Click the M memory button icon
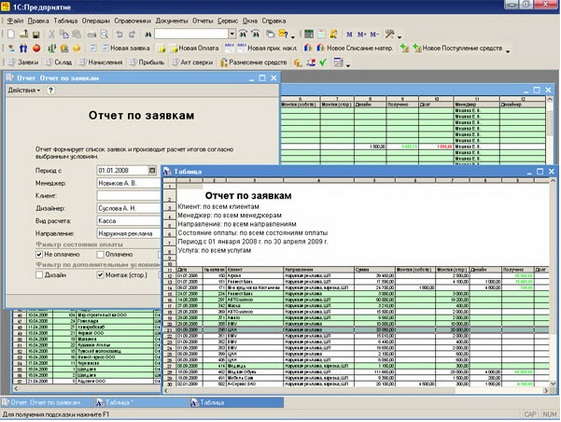Screen dimensions: 561x422 pyautogui.click(x=349, y=34)
